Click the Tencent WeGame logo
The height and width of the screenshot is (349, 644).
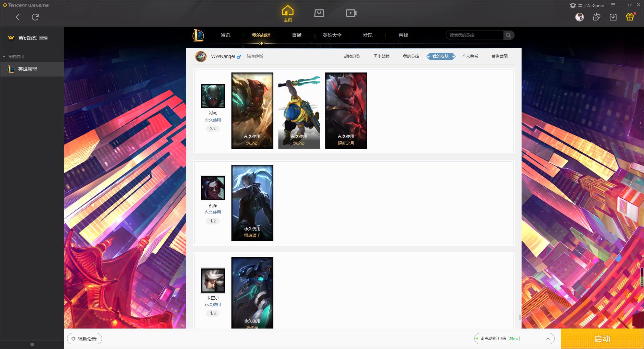(26, 5)
